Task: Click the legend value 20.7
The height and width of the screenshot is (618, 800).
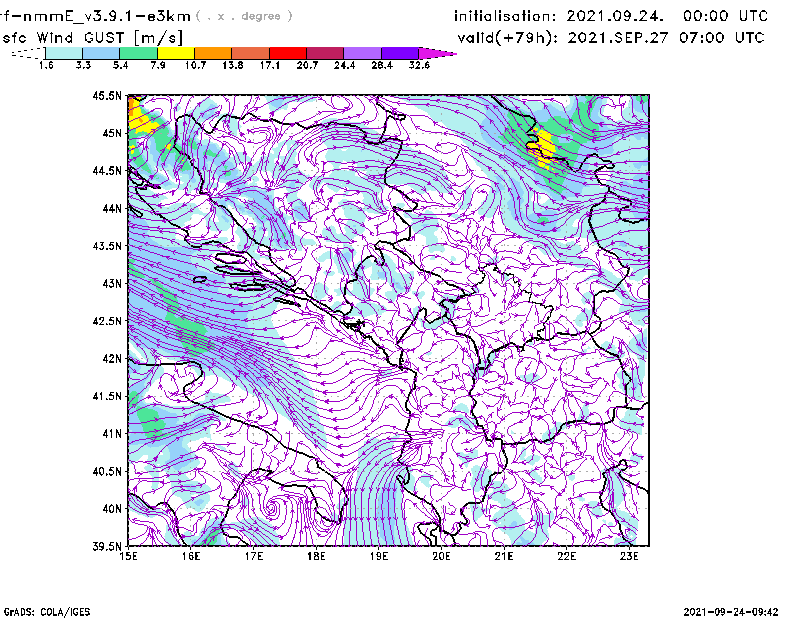Action: [307, 65]
